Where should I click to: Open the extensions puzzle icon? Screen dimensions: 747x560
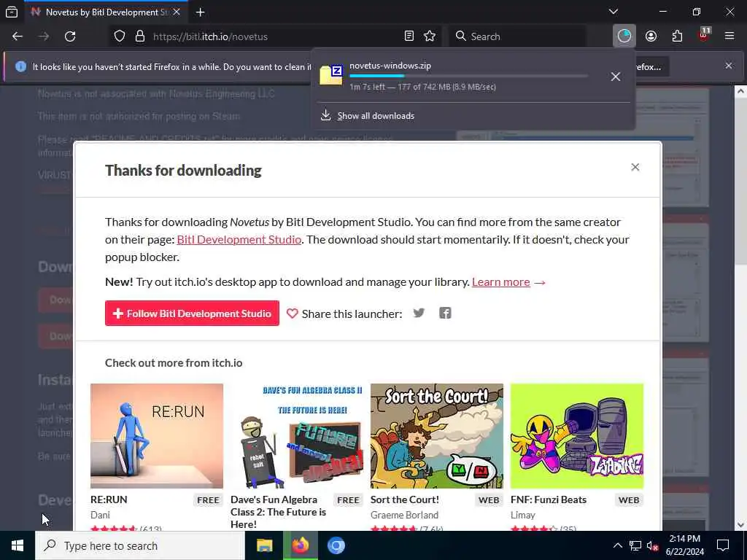677,36
